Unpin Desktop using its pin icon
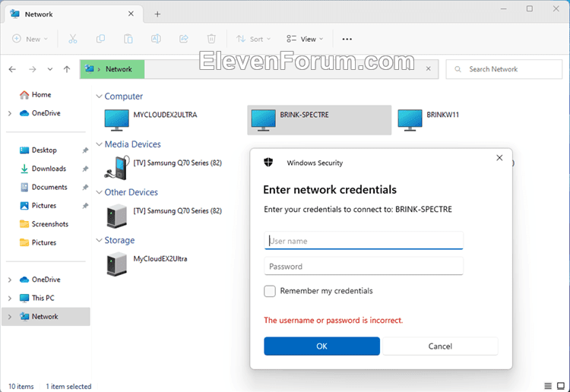Viewport: 570px width, 392px height. 85,150
